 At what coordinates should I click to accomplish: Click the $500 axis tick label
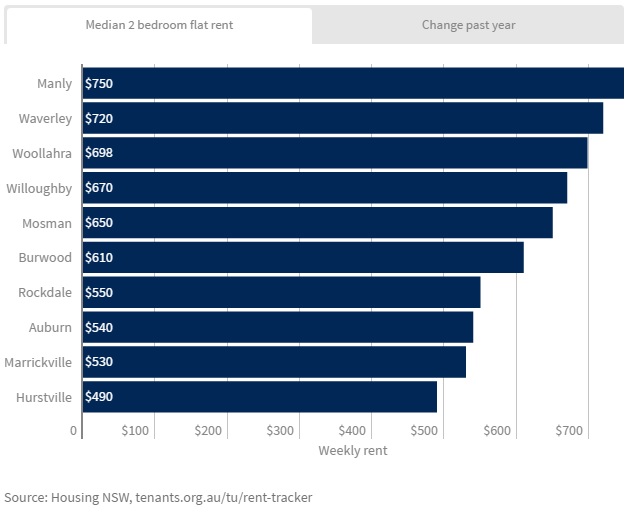coord(425,431)
